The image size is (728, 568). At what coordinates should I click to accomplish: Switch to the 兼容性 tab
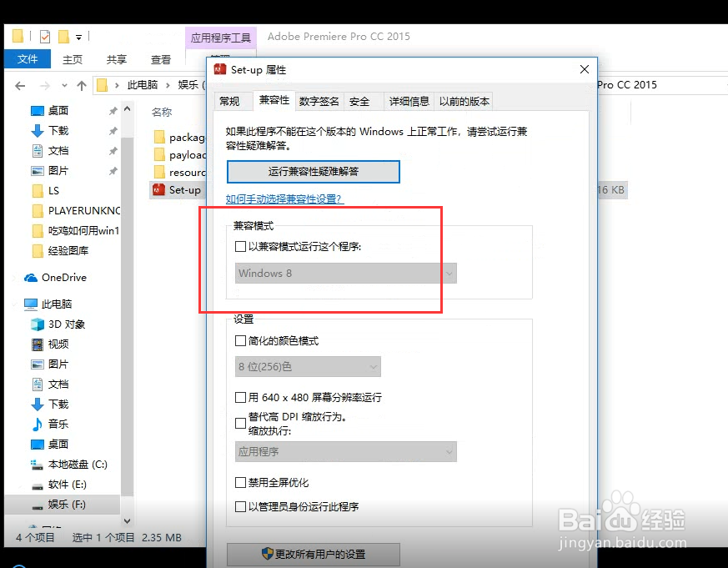point(274,100)
